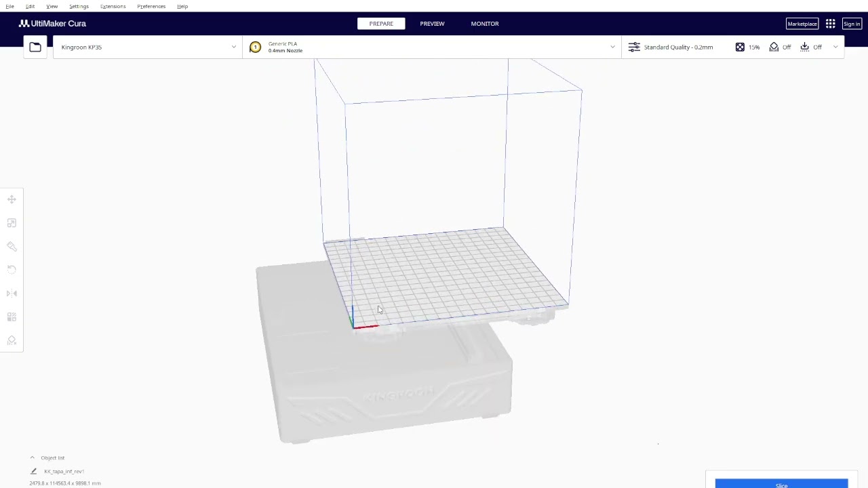
Task: Select the Scale tool in sidebar
Action: click(12, 223)
